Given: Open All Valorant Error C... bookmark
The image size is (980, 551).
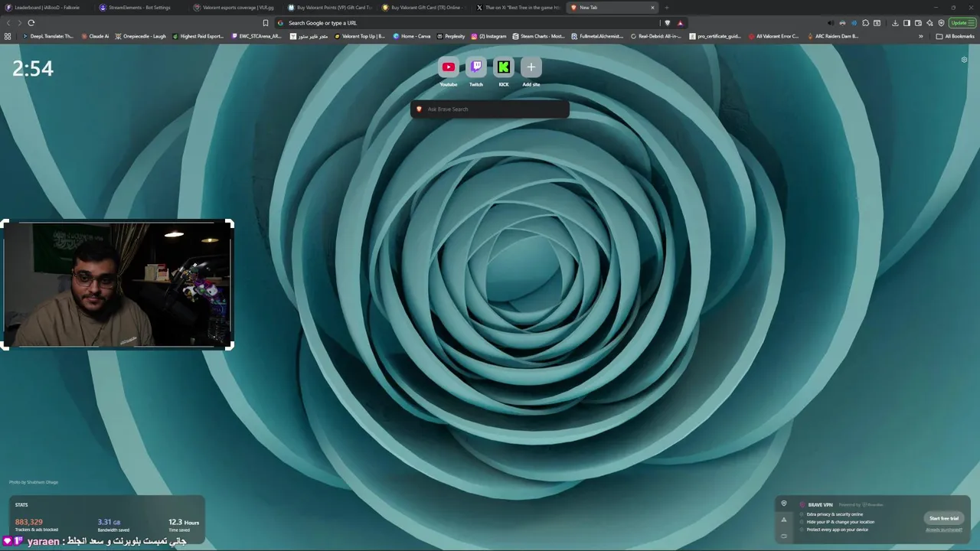Looking at the screenshot, I should pos(774,36).
